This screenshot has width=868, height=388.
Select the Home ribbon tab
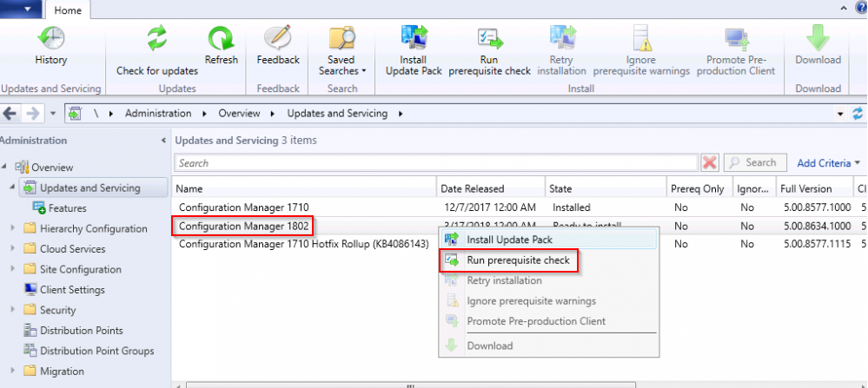click(x=68, y=10)
